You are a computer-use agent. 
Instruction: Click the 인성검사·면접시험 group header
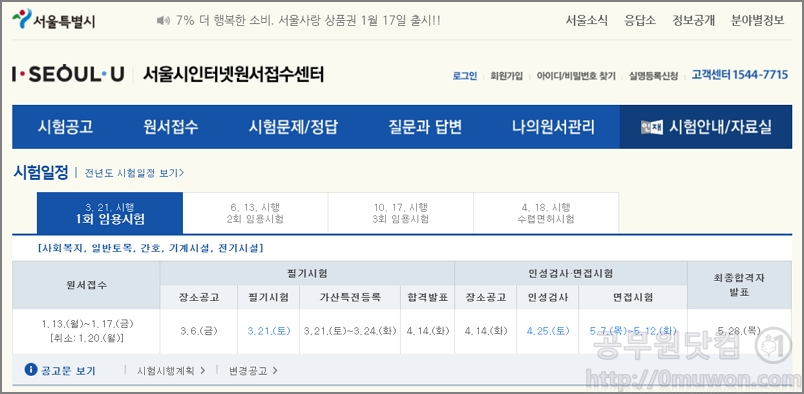click(x=571, y=273)
